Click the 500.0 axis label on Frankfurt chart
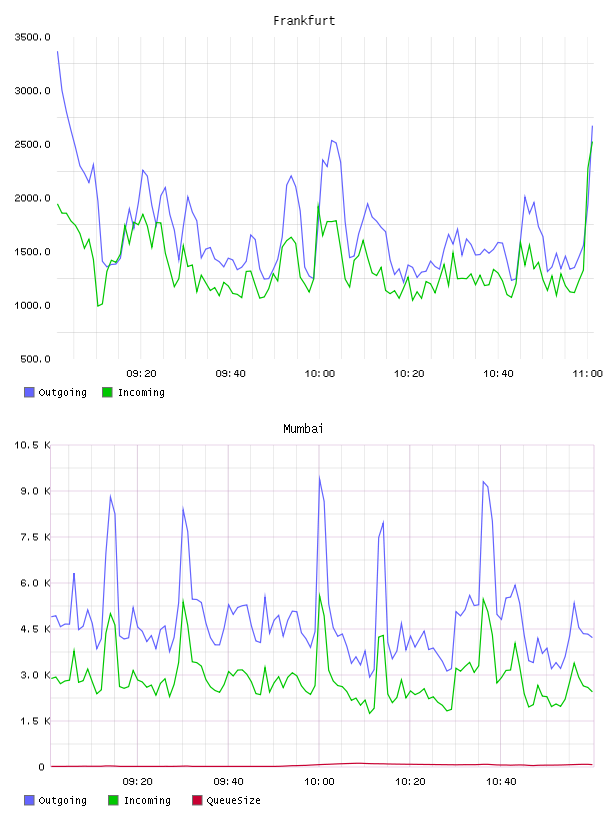Image resolution: width=608 pixels, height=816 pixels. [35, 359]
